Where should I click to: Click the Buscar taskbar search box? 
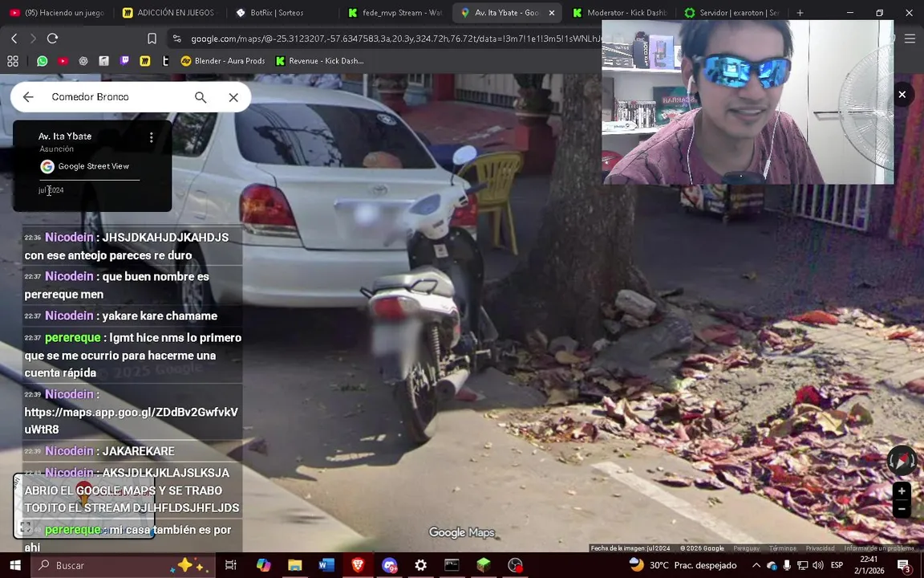tap(124, 565)
